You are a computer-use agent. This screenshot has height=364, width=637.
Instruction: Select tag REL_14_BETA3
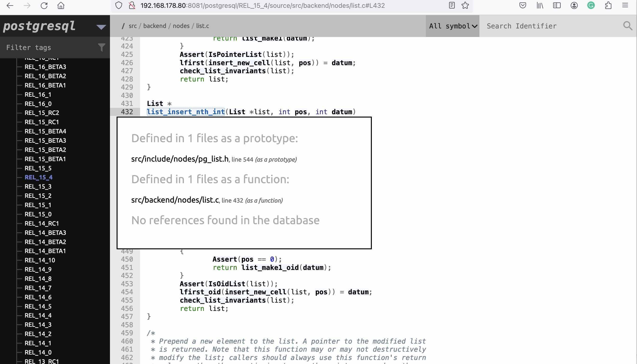click(x=45, y=233)
